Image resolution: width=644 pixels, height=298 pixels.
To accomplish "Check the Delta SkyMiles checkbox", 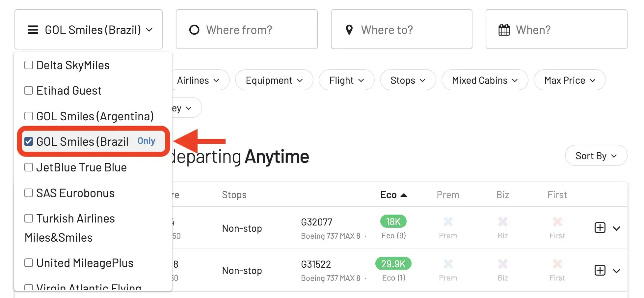I will 29,65.
